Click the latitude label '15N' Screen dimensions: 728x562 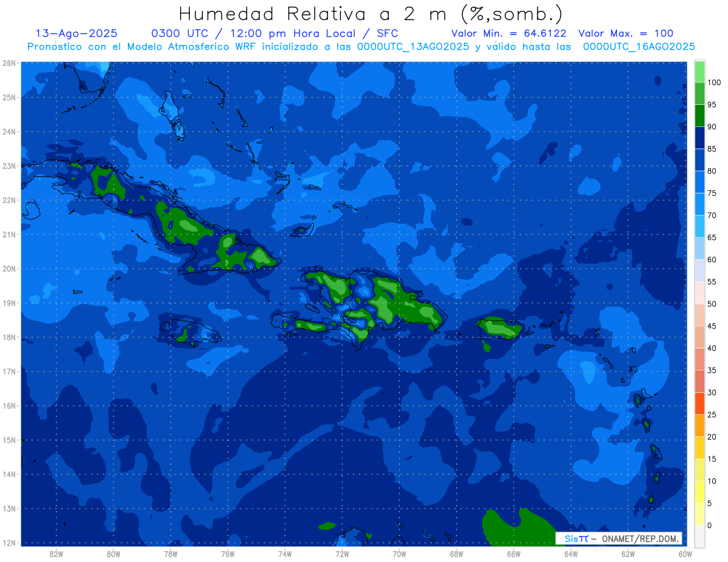(x=9, y=440)
